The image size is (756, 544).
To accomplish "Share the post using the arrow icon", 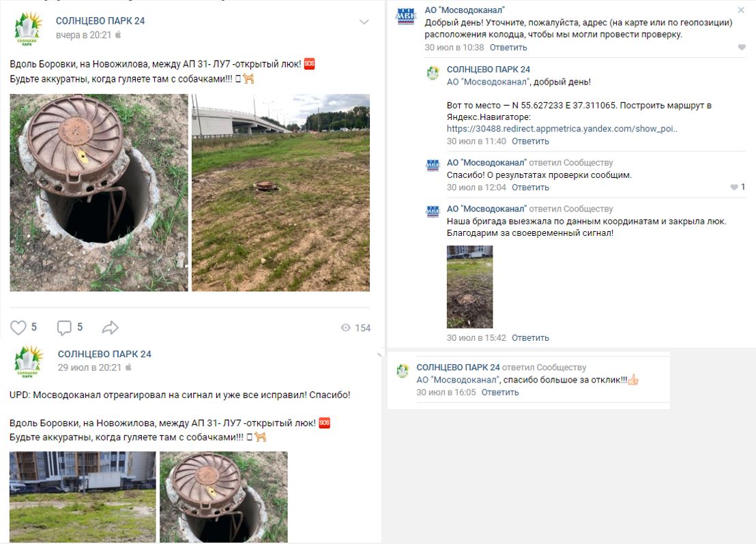I will click(x=110, y=328).
